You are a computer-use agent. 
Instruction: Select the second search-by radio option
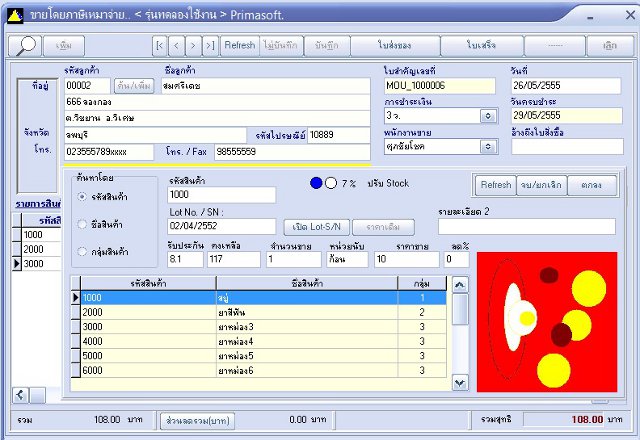tap(82, 224)
